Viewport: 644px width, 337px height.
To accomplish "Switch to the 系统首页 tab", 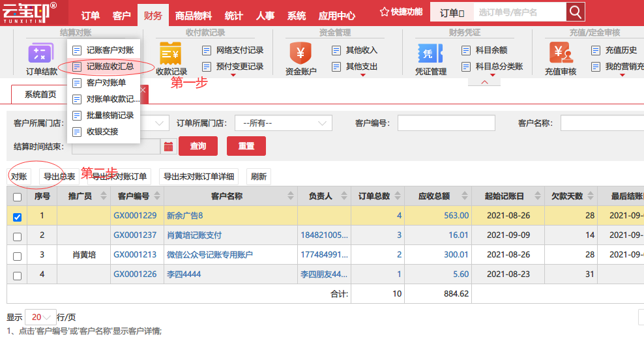I will pyautogui.click(x=40, y=95).
